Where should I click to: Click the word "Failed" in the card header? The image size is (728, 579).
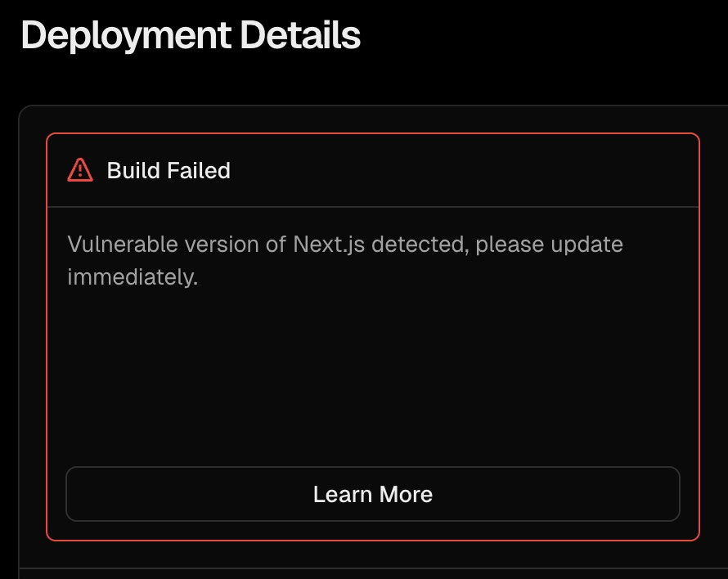pos(199,170)
